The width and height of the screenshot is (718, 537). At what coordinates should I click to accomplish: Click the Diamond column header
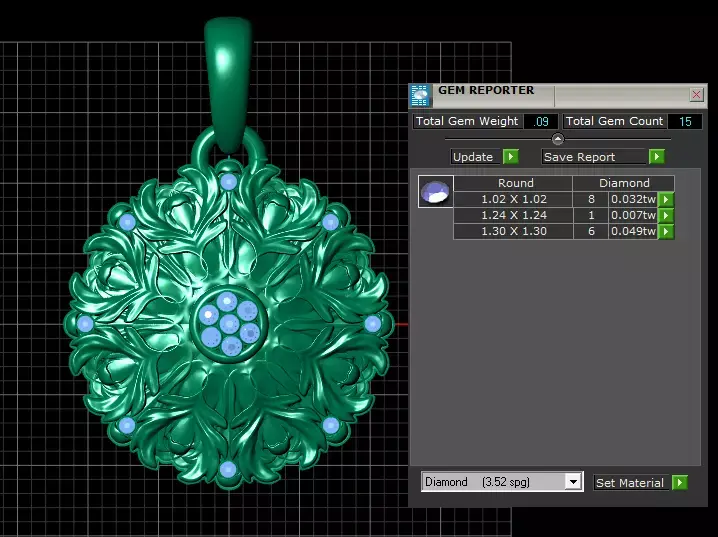click(624, 183)
